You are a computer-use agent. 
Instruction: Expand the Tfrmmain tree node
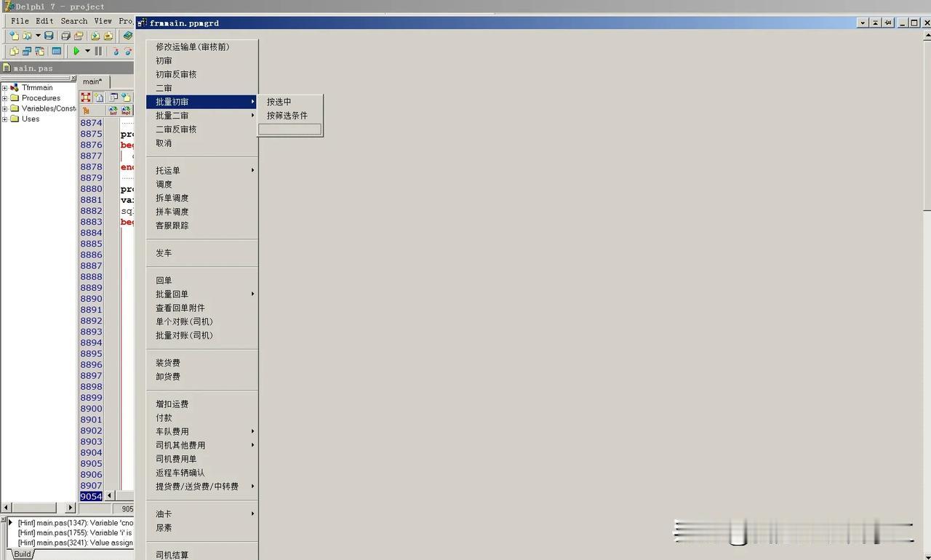pos(4,88)
